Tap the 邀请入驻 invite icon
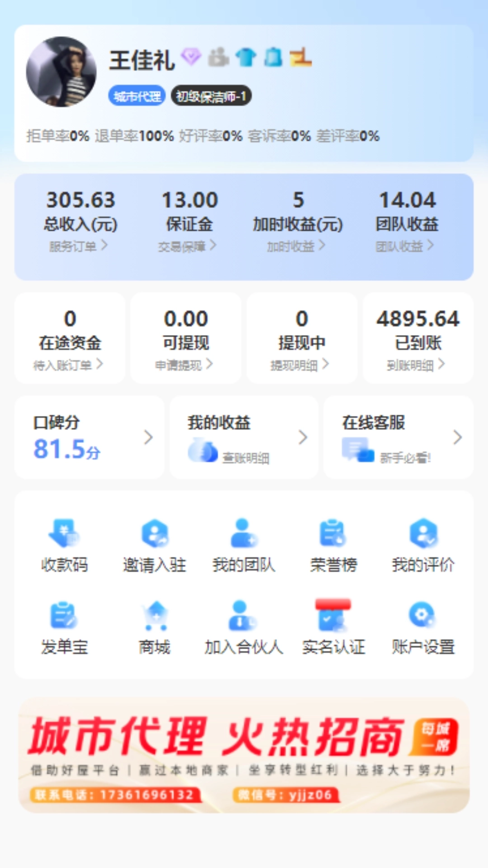This screenshot has width=488, height=868. [155, 533]
